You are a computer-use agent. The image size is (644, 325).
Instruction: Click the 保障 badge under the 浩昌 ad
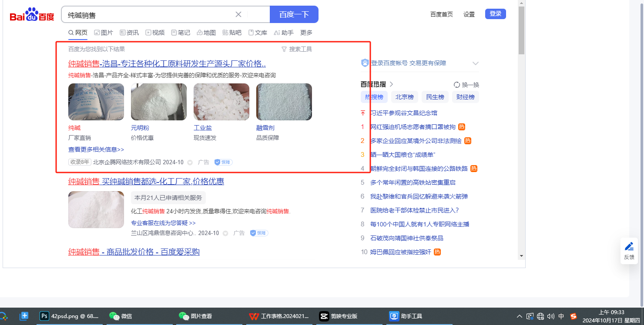[x=224, y=162]
